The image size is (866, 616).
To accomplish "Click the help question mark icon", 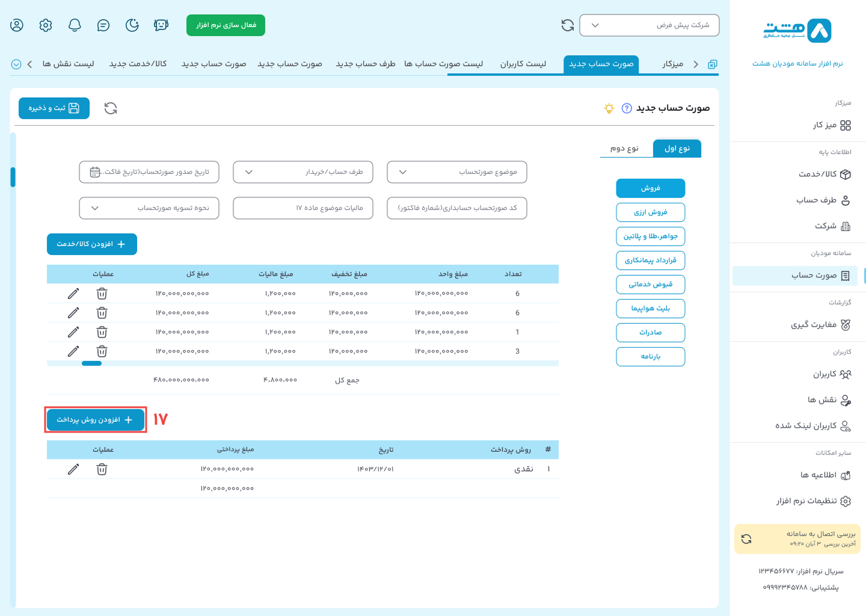I will 627,108.
